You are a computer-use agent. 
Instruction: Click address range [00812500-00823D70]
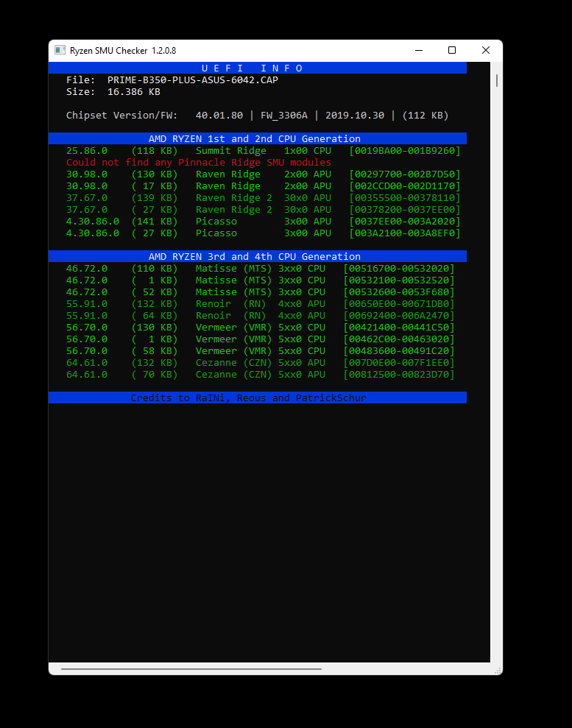coord(399,374)
